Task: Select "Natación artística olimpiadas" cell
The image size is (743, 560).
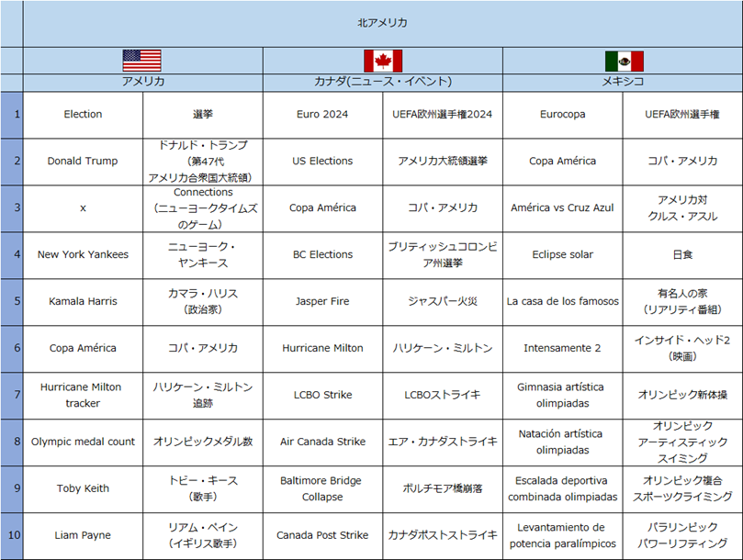Action: pos(562,442)
